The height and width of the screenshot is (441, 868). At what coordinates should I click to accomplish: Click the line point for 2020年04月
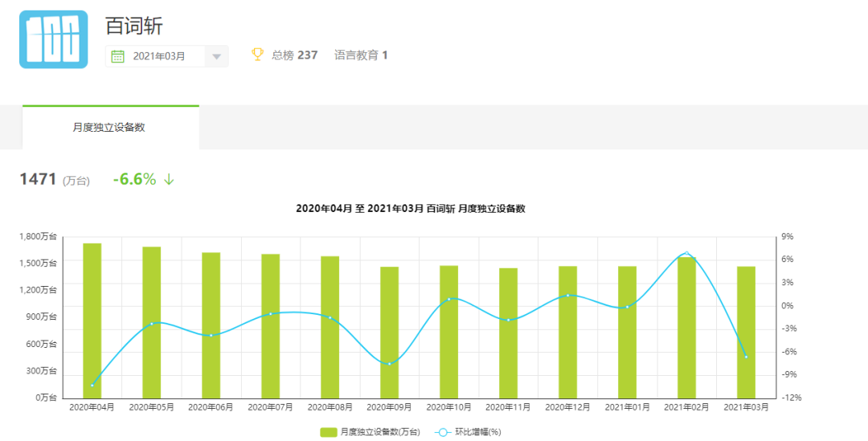click(x=92, y=385)
